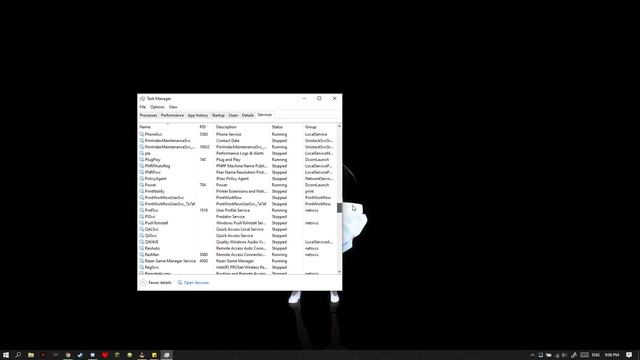Screen dimensions: 640x360
Task: Open the Options menu
Action: 157,107
